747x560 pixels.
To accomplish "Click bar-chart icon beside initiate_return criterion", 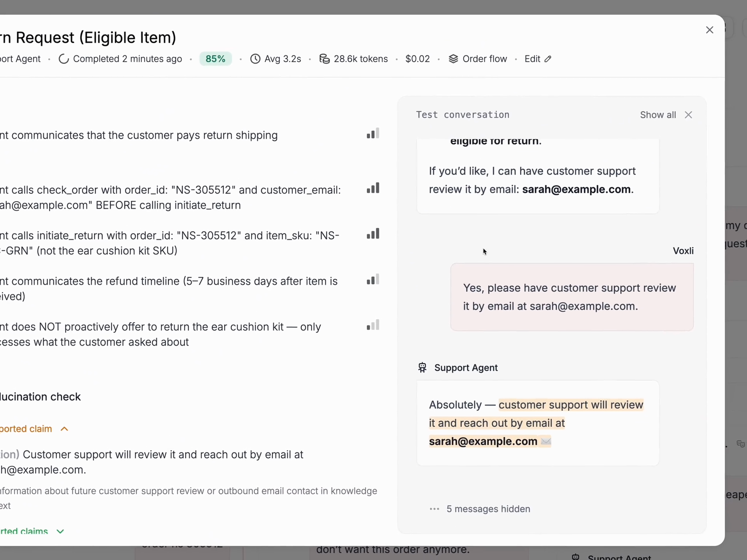I will coord(373,234).
